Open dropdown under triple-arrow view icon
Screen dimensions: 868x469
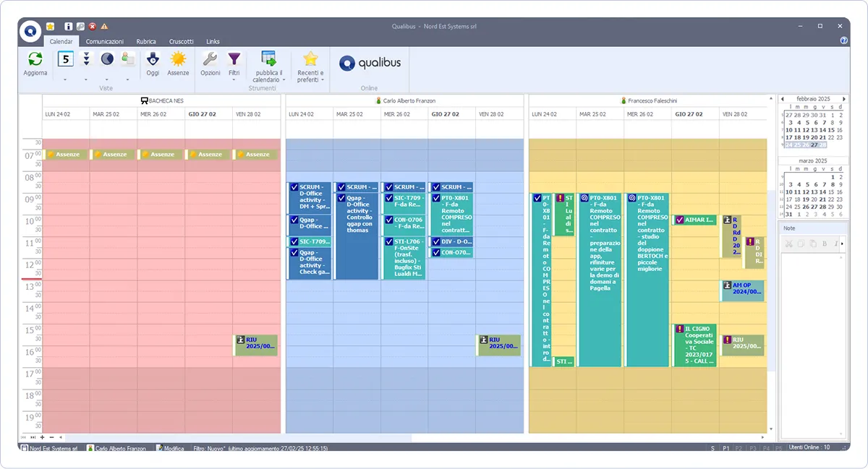pos(86,79)
